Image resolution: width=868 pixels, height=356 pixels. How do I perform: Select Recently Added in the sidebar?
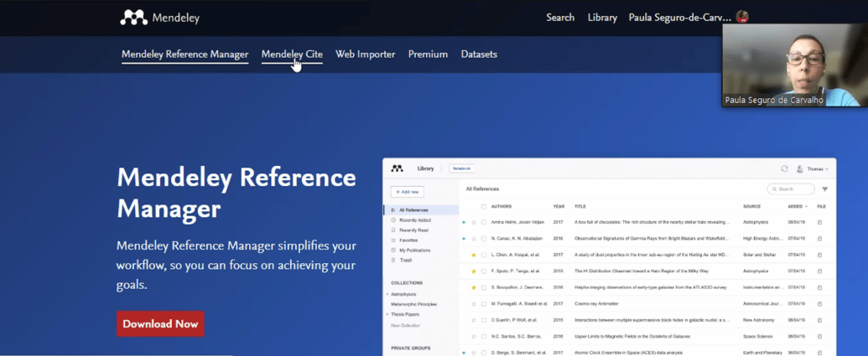(414, 220)
